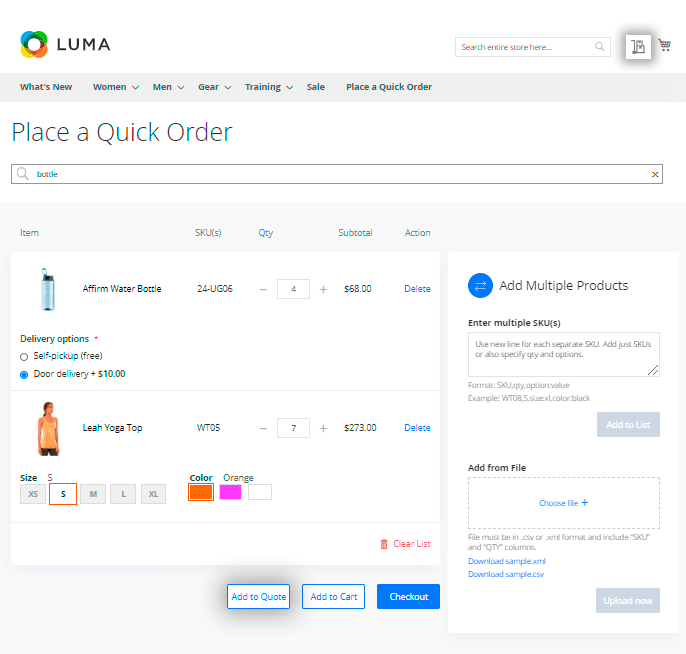
Task: Click the magnifier icon in quick order search
Action: [23, 174]
